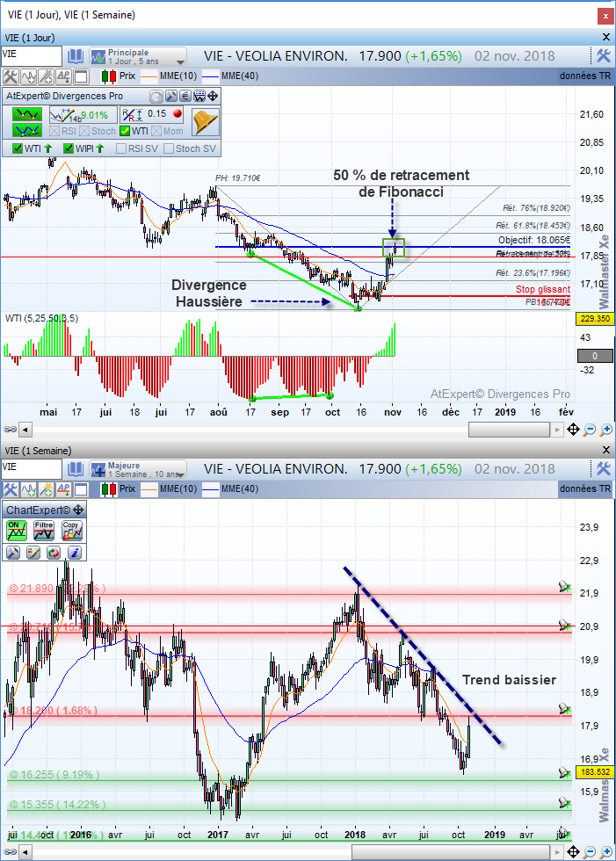Click the alert bell on the 16.255 support line

(564, 772)
